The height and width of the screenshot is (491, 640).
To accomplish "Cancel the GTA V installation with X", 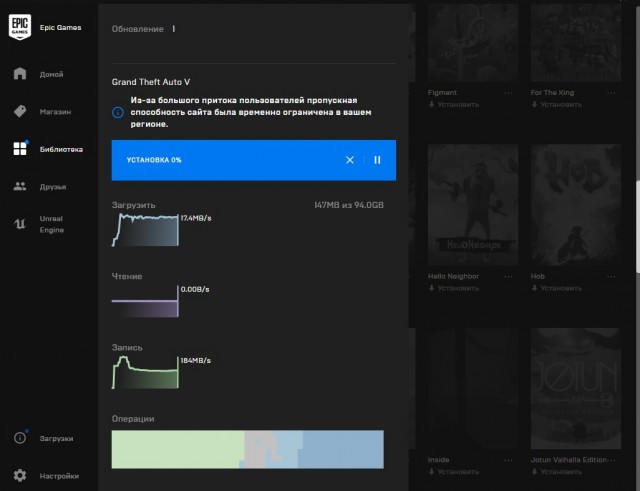I will pos(350,160).
